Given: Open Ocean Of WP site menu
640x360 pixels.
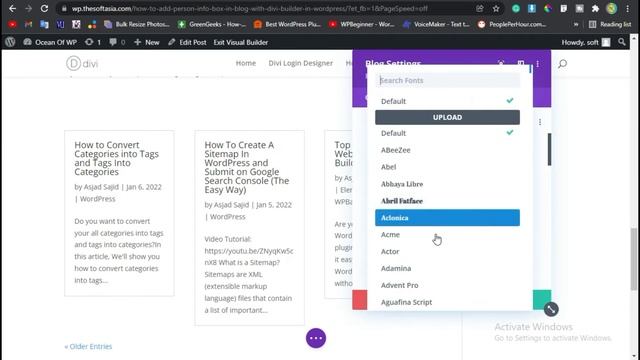Looking at the screenshot, I should 50,42.
